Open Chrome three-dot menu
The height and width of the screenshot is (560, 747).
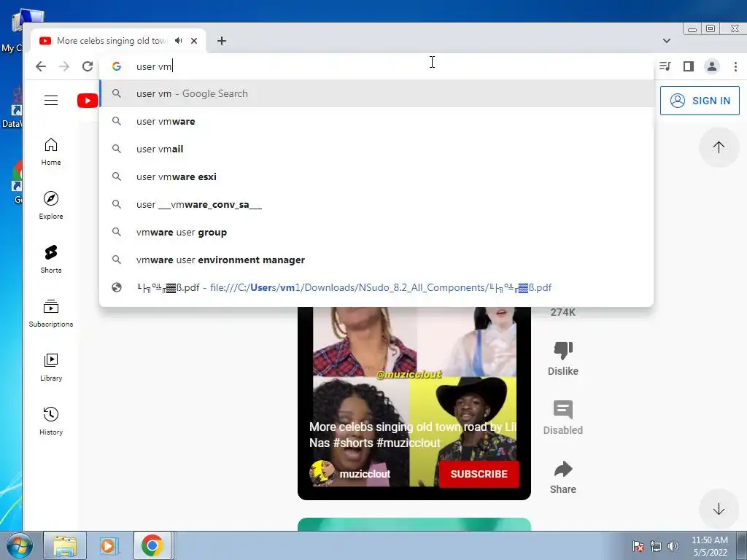735,66
